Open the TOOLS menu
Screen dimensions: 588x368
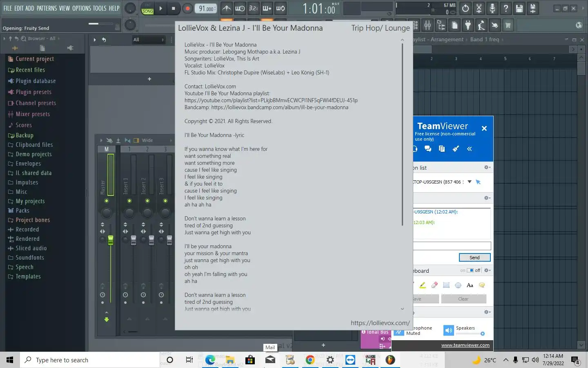100,8
